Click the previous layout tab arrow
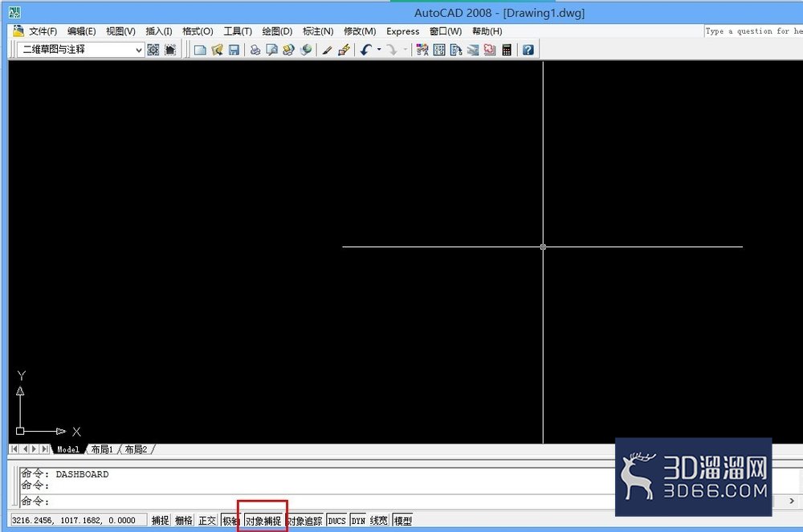The image size is (803, 532). pos(25,449)
